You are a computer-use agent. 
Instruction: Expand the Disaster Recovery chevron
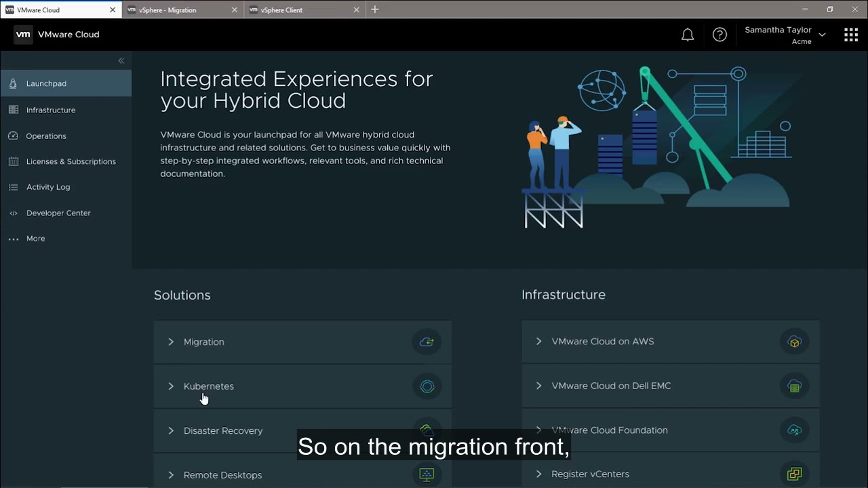point(171,430)
